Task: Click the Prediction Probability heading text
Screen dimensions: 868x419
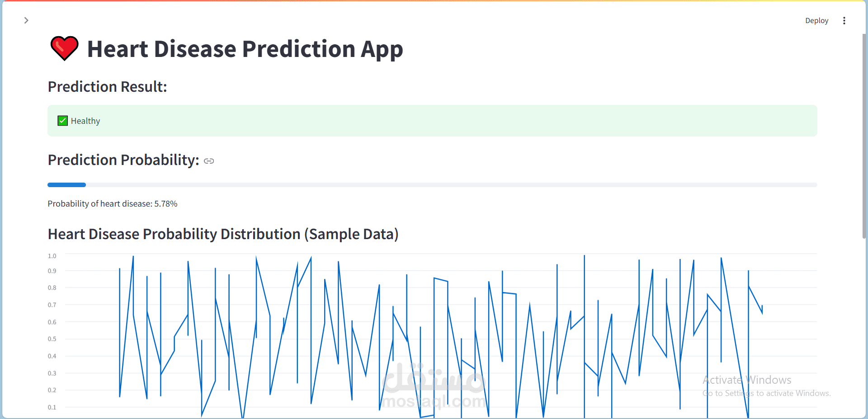Action: pos(123,160)
